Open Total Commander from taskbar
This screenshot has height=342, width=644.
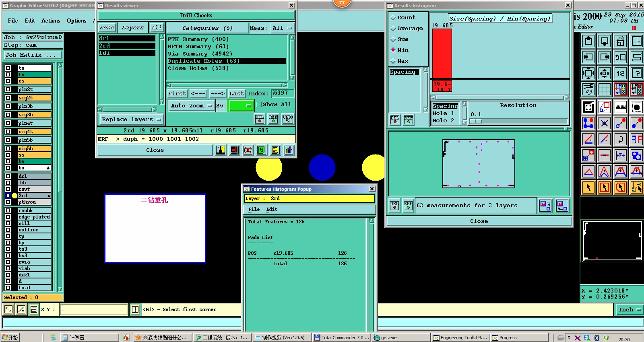[341, 338]
